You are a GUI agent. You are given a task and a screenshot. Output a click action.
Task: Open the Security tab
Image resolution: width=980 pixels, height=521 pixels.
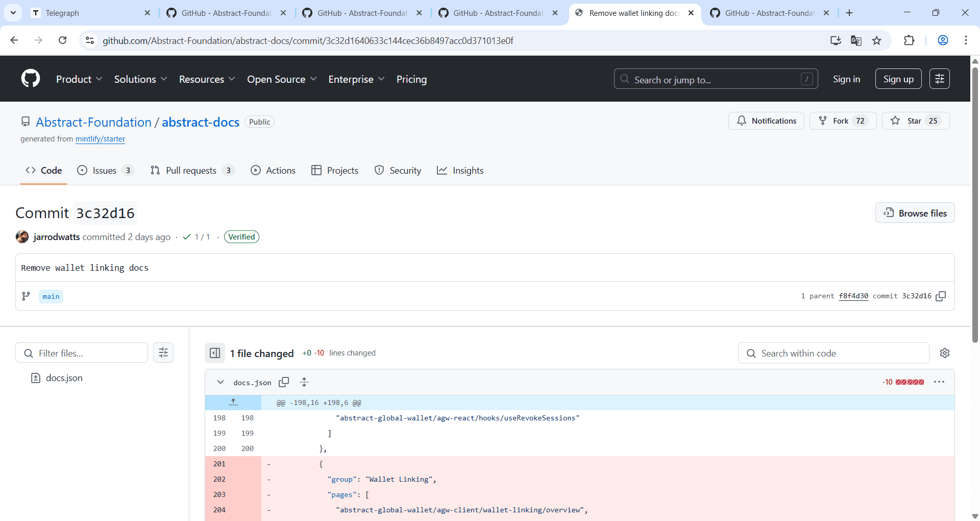click(x=398, y=171)
